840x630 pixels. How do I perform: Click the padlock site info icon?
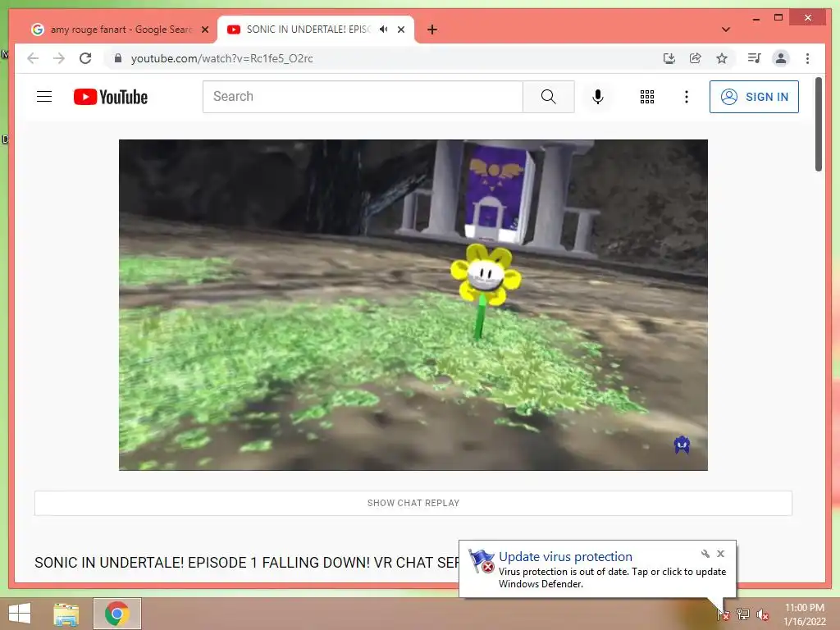pos(118,58)
